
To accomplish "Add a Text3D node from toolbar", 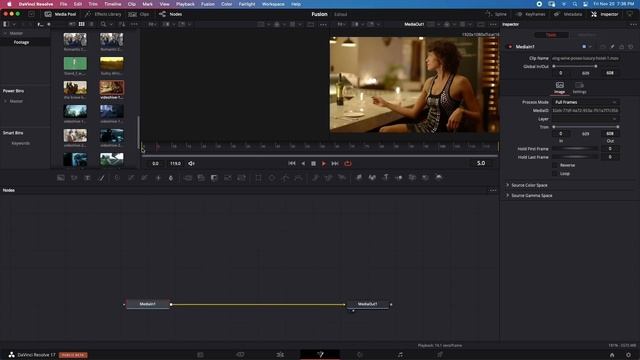I will (x=386, y=178).
